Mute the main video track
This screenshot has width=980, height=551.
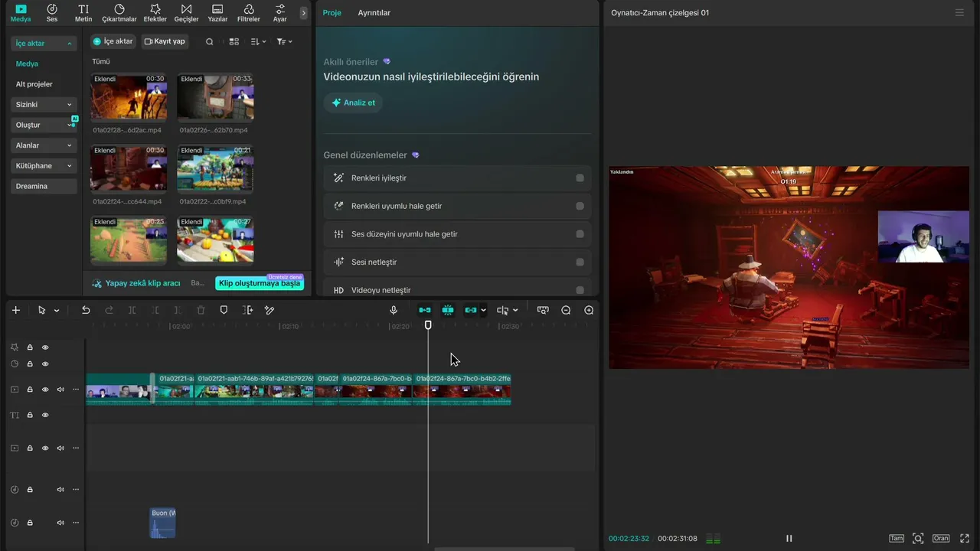click(x=60, y=390)
